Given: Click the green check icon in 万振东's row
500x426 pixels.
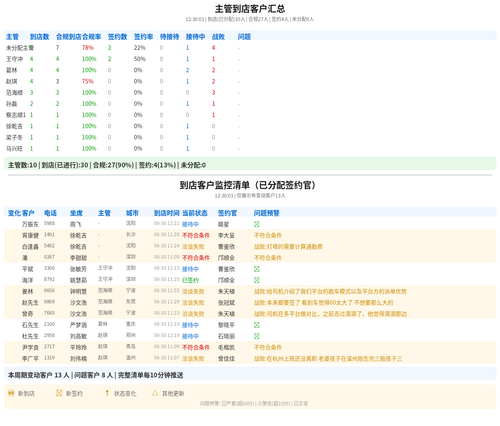Looking at the screenshot, I should click(x=257, y=224).
